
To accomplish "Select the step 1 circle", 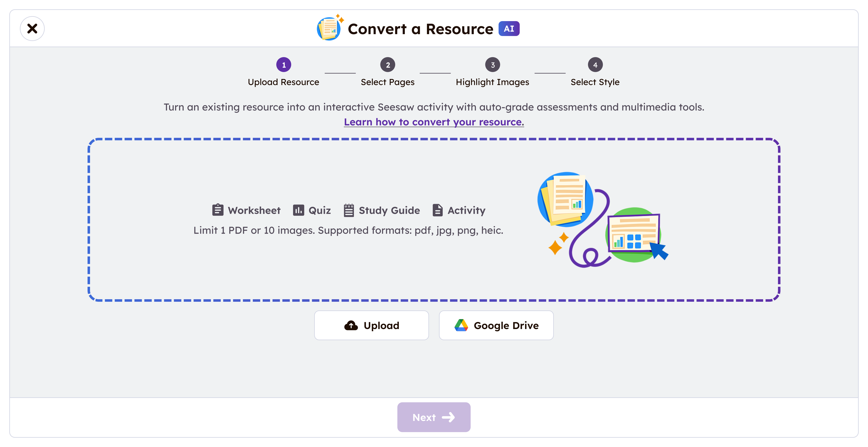I will pos(284,65).
